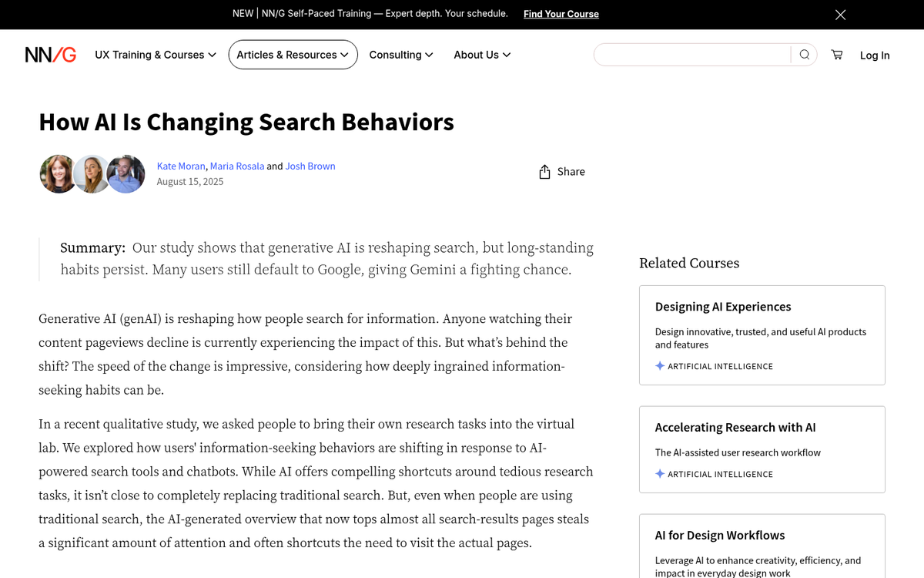Click the share arrow icon
This screenshot has height=578, width=924.
coord(544,172)
